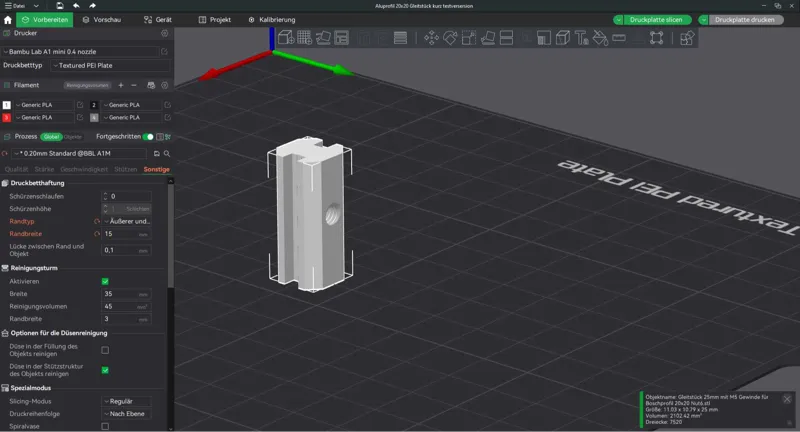Open the Geschwindigkeit settings tab

pos(84,169)
